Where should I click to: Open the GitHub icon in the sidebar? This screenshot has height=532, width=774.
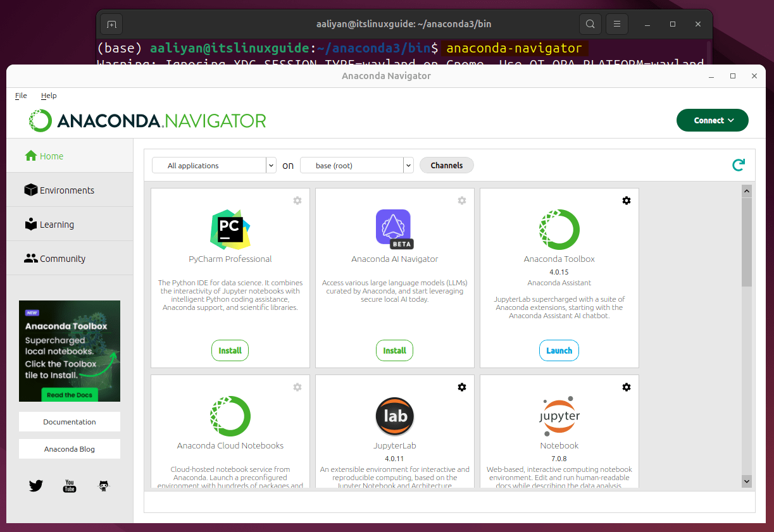coord(104,486)
